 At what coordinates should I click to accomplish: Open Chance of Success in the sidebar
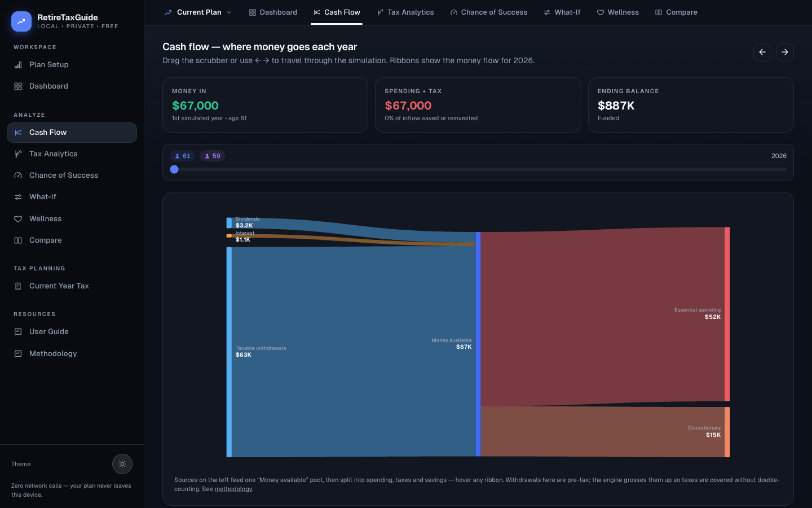[x=72, y=176]
